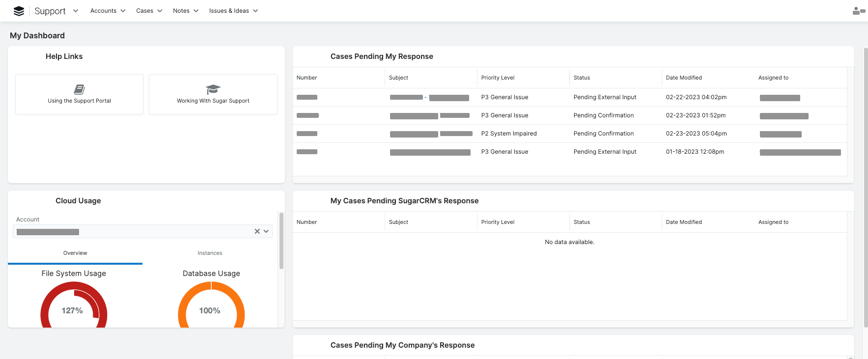Sort Cases Pending My Response by Priority Level

tap(498, 78)
